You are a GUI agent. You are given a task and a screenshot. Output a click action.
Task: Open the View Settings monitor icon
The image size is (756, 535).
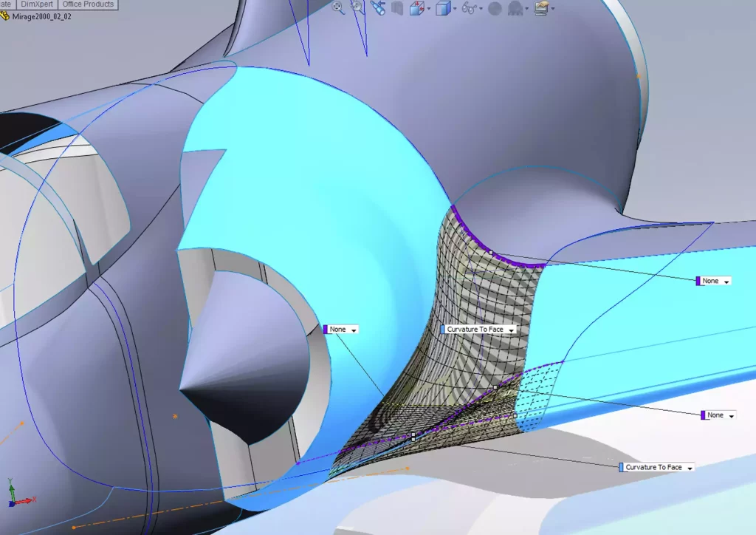point(542,9)
